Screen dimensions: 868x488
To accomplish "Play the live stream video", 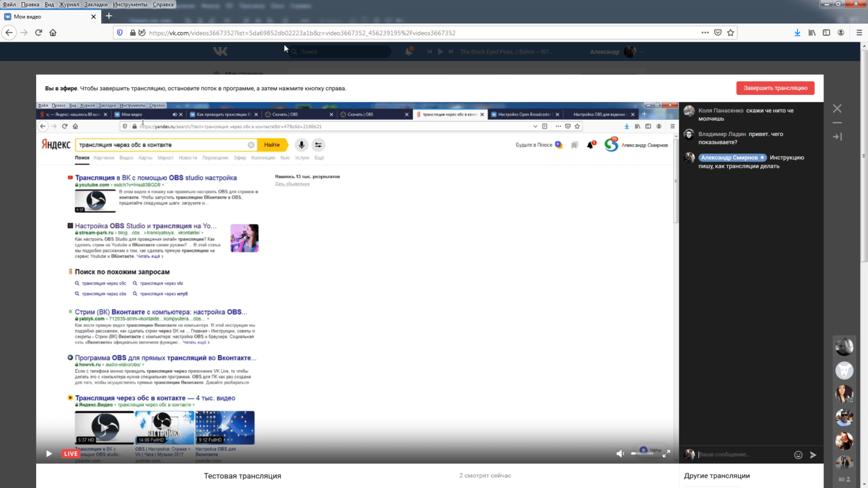I will click(49, 454).
